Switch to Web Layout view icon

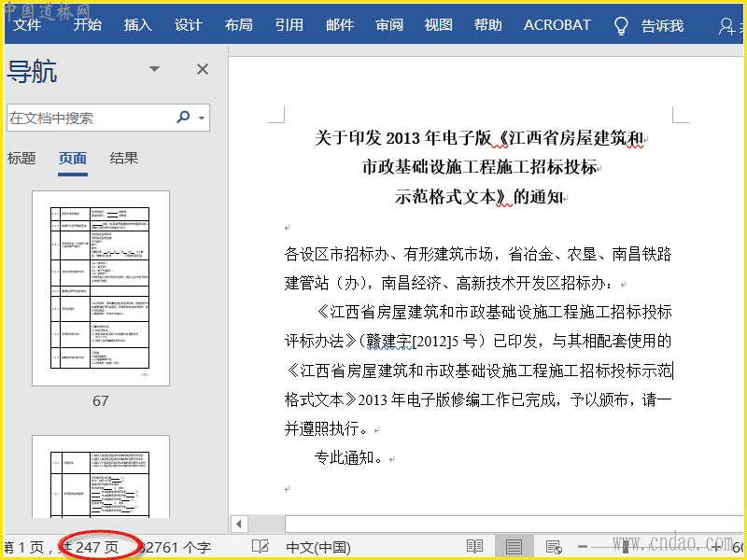click(x=553, y=547)
